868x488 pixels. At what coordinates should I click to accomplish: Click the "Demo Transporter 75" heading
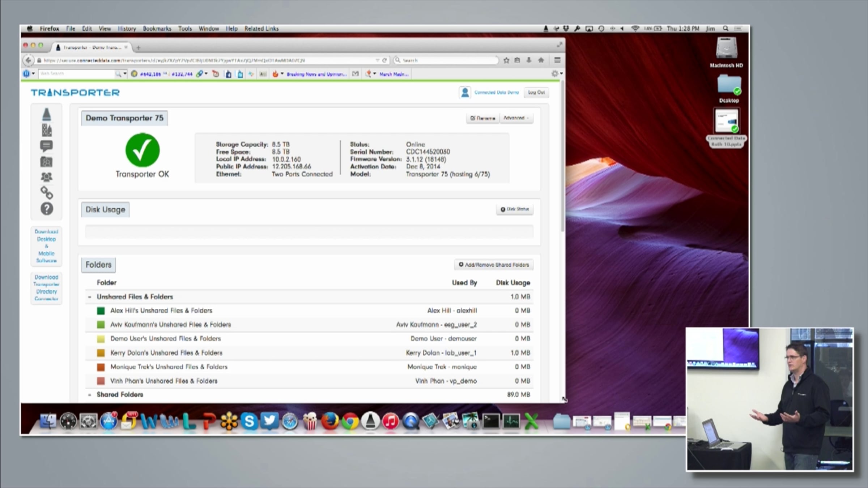(124, 118)
